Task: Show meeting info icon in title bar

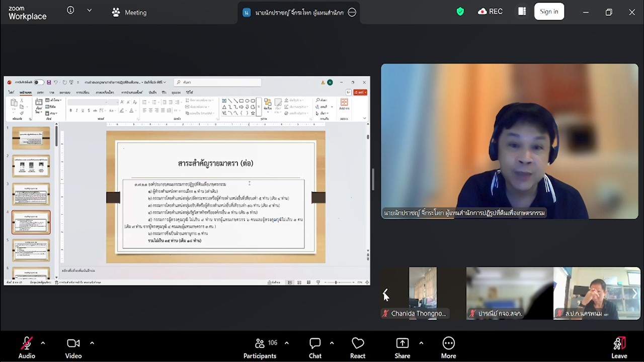Action: pos(70,11)
